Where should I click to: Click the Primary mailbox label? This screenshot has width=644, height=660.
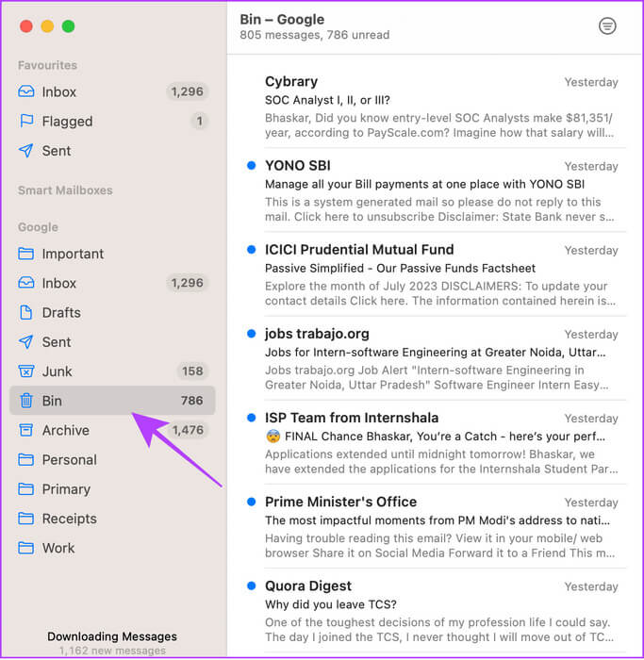(x=66, y=489)
